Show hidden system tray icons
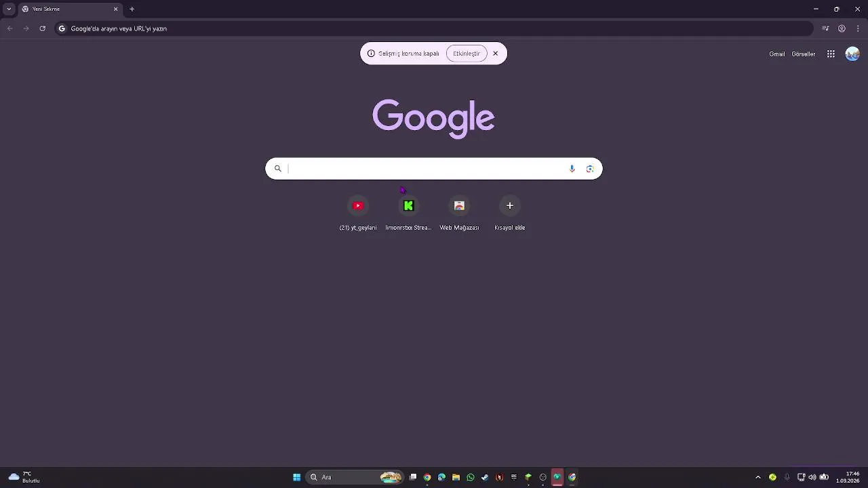868x488 pixels. pyautogui.click(x=758, y=477)
